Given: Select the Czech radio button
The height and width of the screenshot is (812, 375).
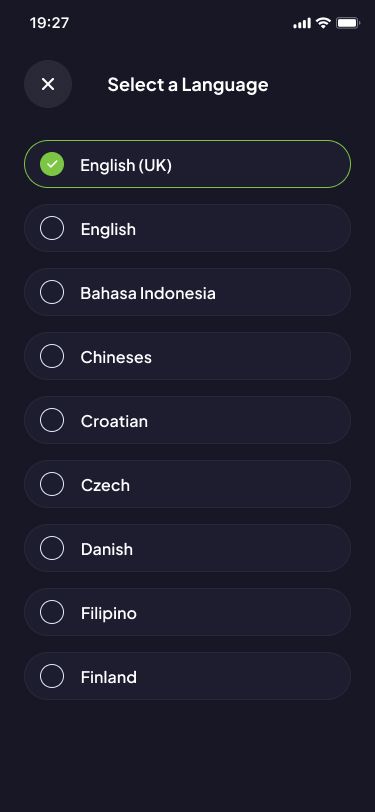Looking at the screenshot, I should [52, 484].
